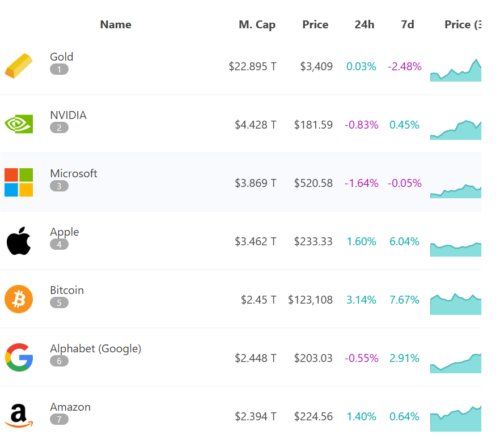View Amazon's 30-day price sparkline chart
Image resolution: width=504 pixels, height=439 pixels.
(456, 419)
